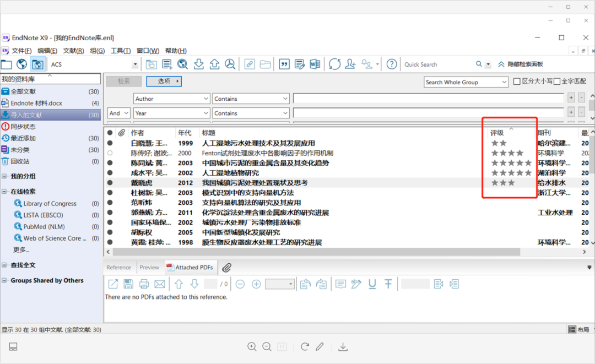595x364 pixels.
Task: Collapse the Groups Shared by Others set
Action: [4, 281]
